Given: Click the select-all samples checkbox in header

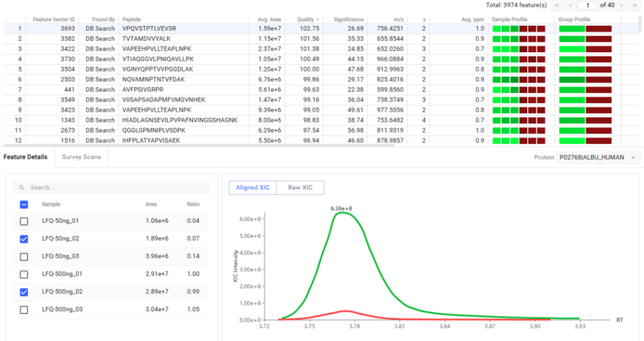Looking at the screenshot, I should (x=24, y=204).
